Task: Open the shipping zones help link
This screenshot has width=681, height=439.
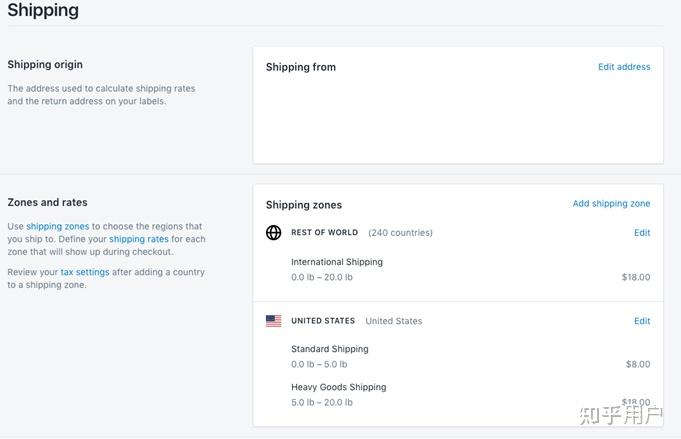Action: tap(58, 227)
